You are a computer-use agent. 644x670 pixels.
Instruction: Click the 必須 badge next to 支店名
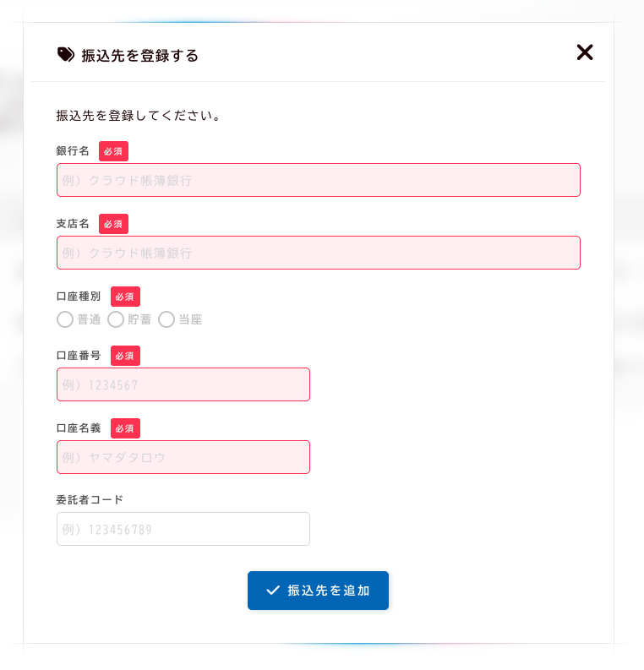coord(113,224)
